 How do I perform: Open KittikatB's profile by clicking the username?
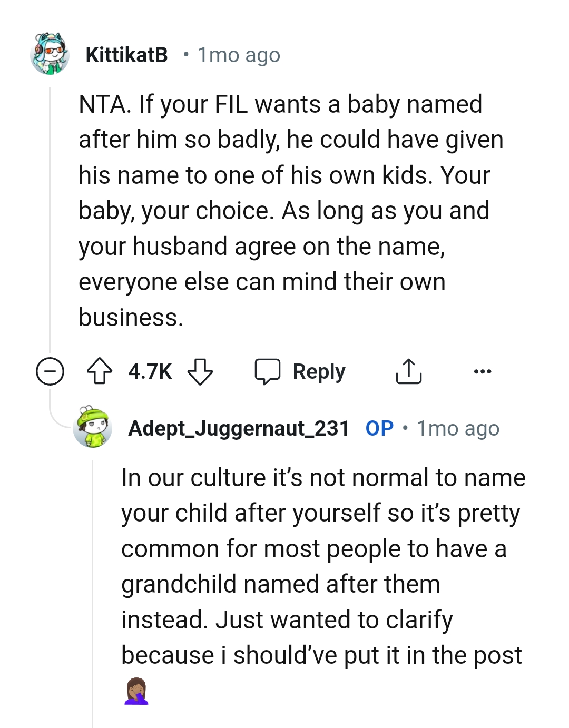click(128, 54)
